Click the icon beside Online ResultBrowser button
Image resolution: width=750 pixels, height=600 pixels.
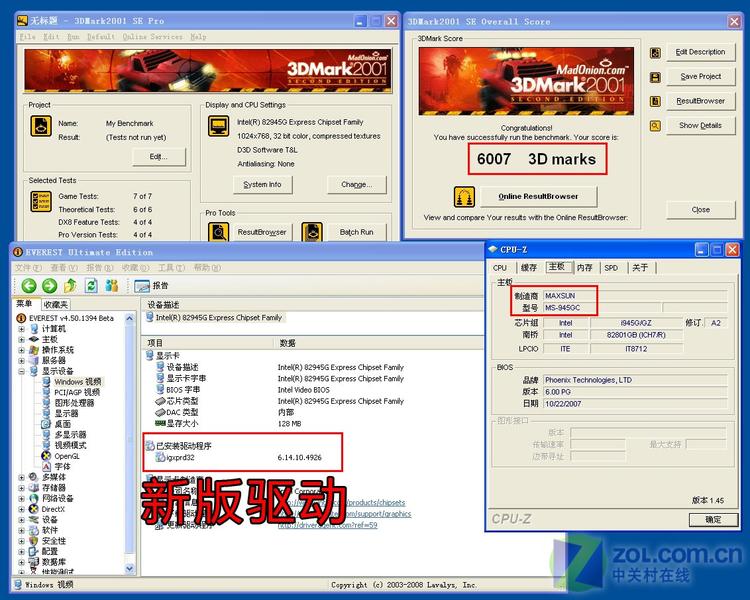point(464,197)
